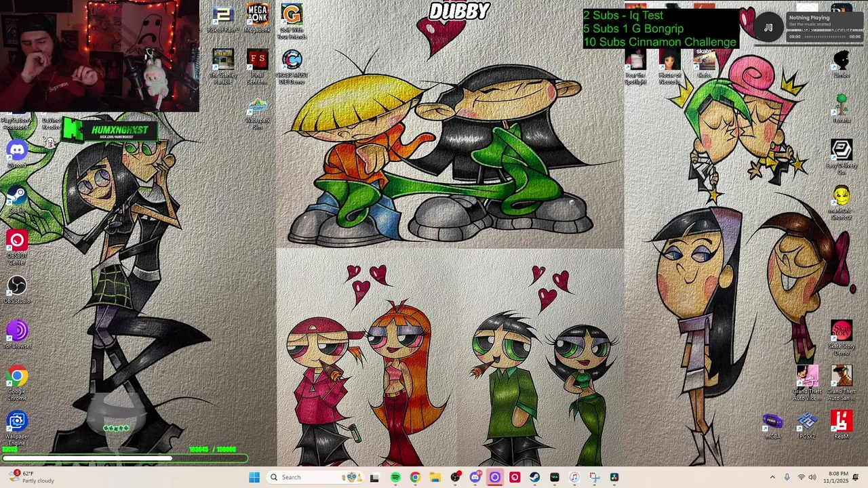868x488 pixels.
Task: Open Grand Theft Auto Vice City shortcut
Action: (807, 384)
